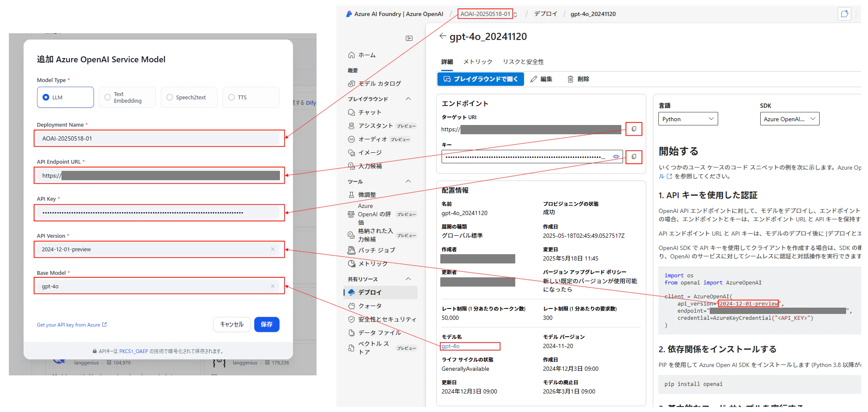Open the 言語 Python dropdown
868x412 pixels.
pos(688,119)
